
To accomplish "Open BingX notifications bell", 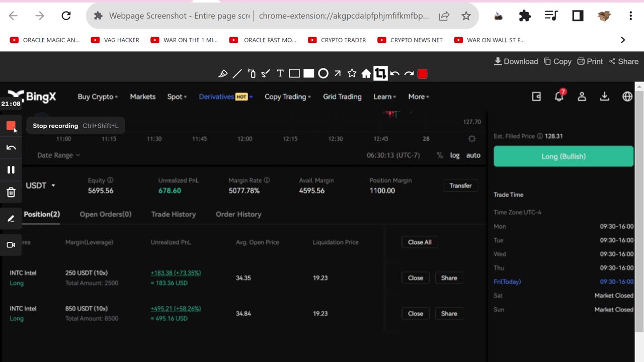I will pos(559,97).
